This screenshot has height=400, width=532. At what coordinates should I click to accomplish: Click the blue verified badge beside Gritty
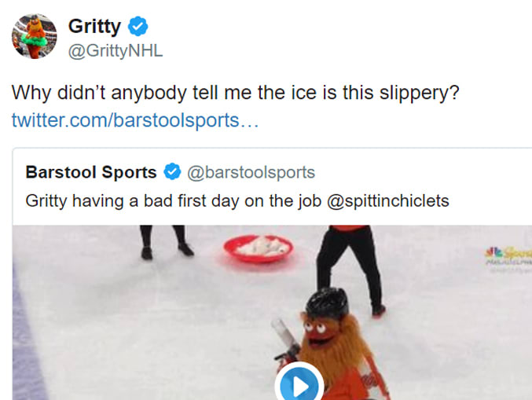point(138,26)
